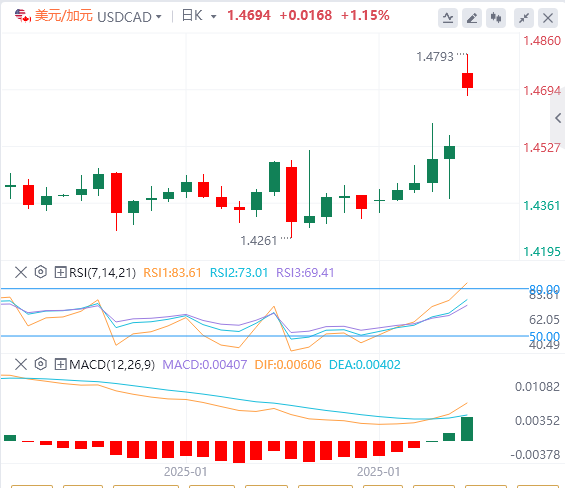Click the 1.4195 price axis label

tap(542, 252)
